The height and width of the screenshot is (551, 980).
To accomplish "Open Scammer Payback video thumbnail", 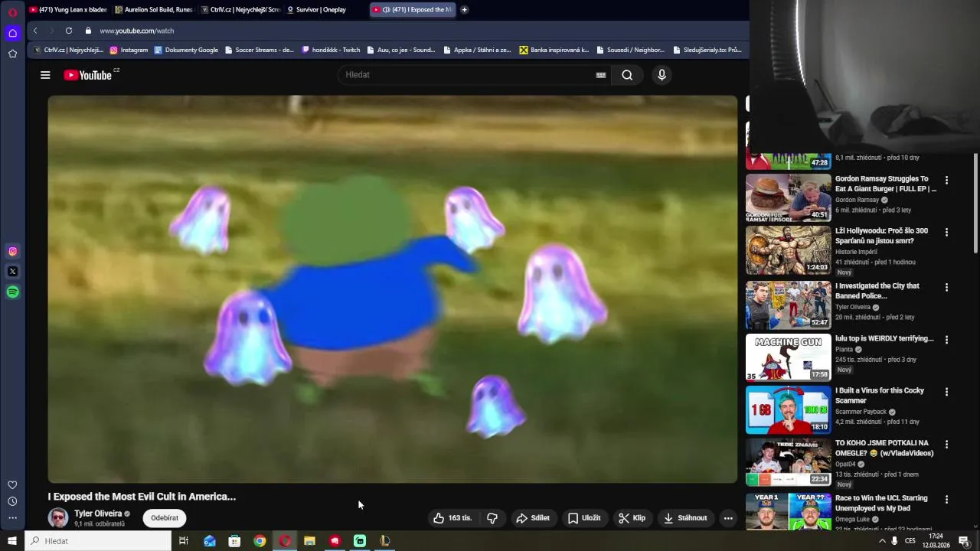I will pyautogui.click(x=789, y=409).
